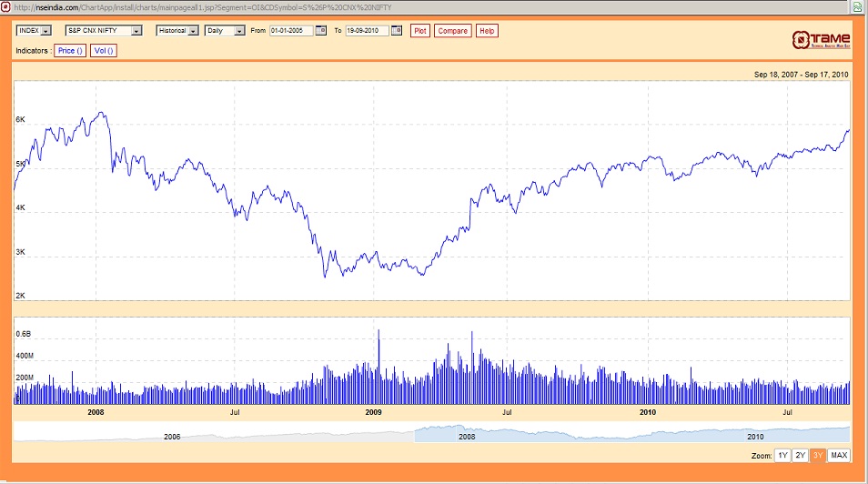Select the 3Y zoom option
The width and height of the screenshot is (868, 484).
click(818, 455)
